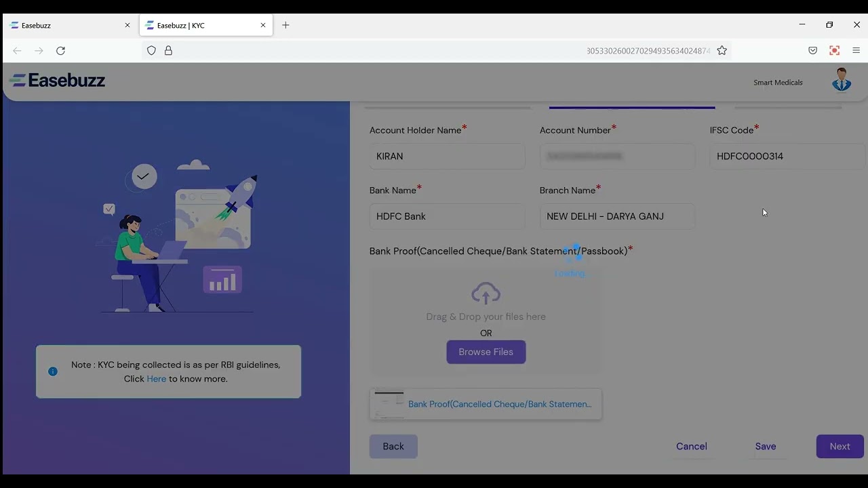Click the Smart Medicals account name
868x488 pixels.
[778, 83]
